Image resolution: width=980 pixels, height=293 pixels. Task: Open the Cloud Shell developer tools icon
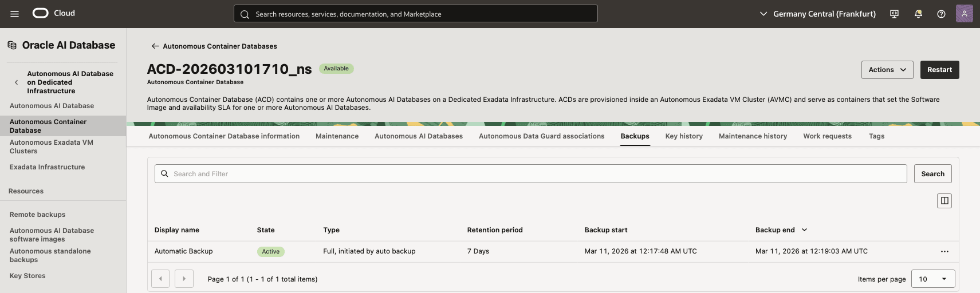pos(894,14)
